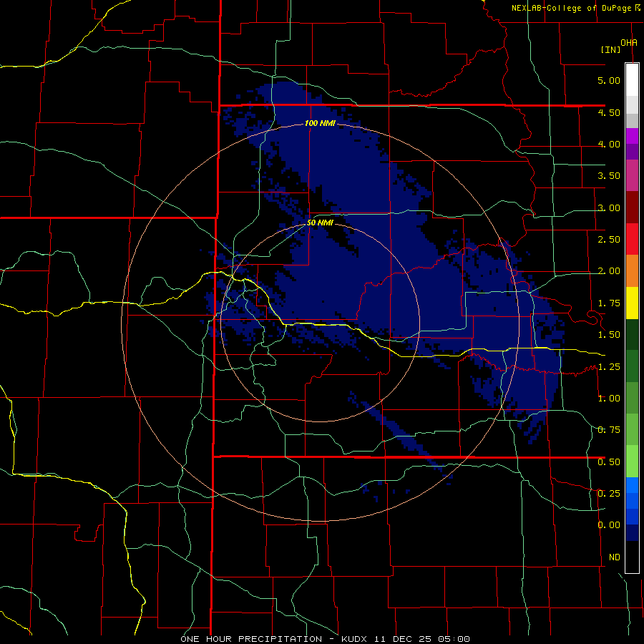Click the 3.00 legend value
The image size is (644, 644).
pyautogui.click(x=609, y=208)
